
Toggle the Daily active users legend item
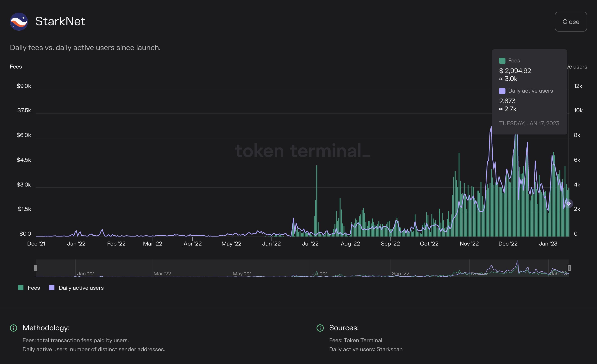click(x=76, y=287)
